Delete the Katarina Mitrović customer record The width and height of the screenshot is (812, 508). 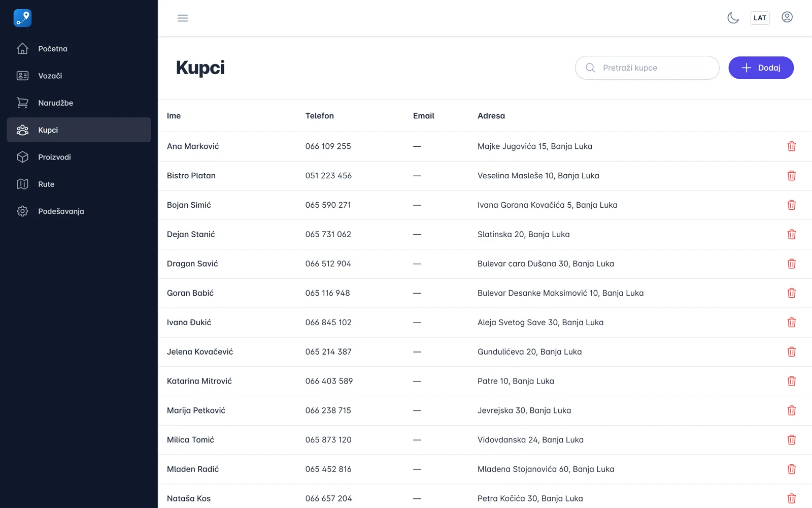pyautogui.click(x=791, y=381)
